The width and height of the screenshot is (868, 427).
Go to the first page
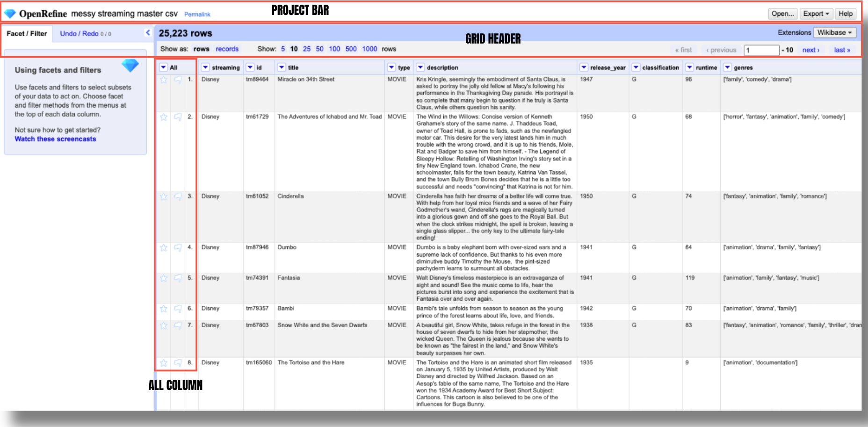pos(684,50)
